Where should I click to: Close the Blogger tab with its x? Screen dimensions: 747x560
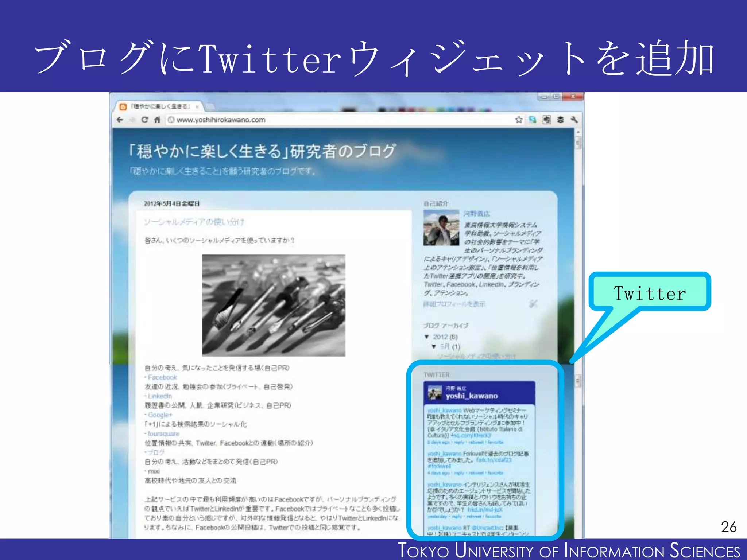click(x=197, y=107)
